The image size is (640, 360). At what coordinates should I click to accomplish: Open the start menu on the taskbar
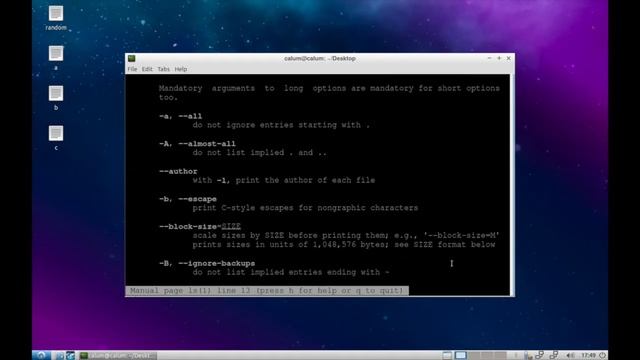[x=41, y=356]
